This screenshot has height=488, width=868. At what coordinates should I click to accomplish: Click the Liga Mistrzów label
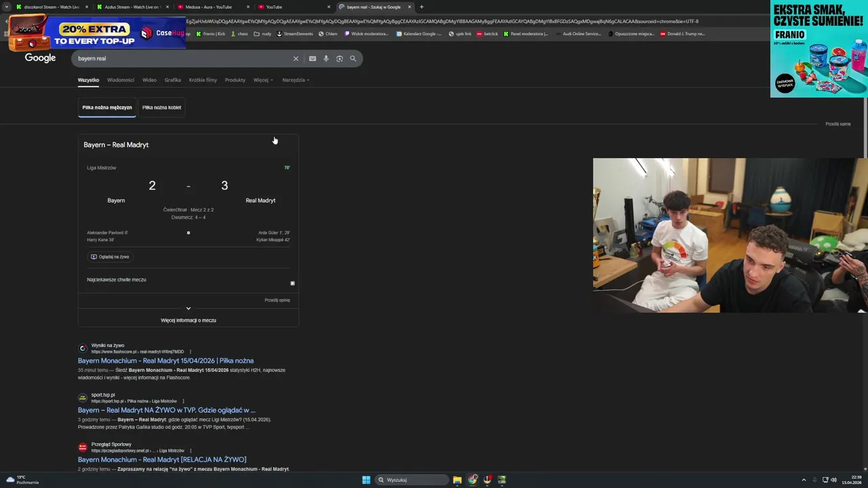coord(102,168)
